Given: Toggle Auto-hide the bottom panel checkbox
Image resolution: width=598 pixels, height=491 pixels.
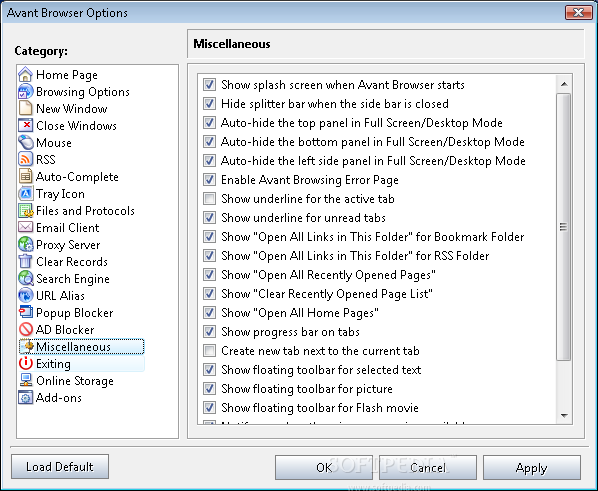Looking at the screenshot, I should tap(209, 142).
